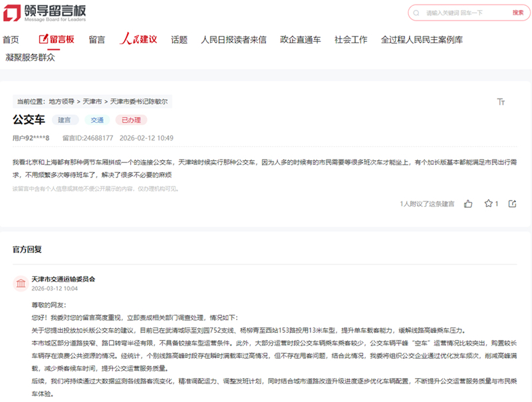This screenshot has width=532, height=402.
Task: Open the 社会工作 menu item
Action: [x=351, y=40]
